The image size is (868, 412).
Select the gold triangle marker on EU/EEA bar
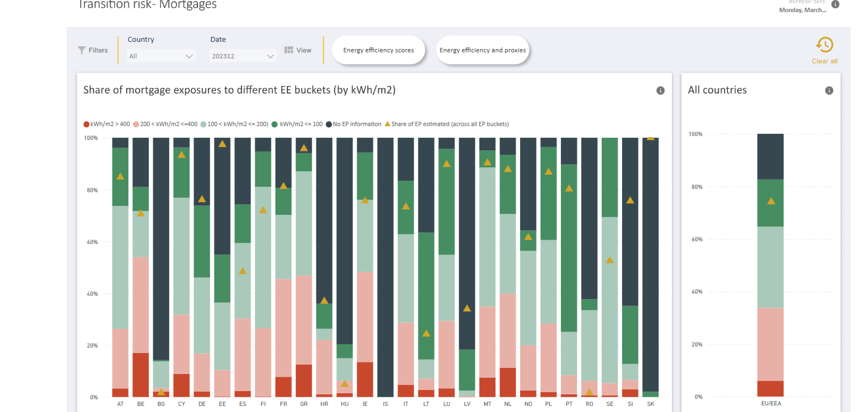point(771,201)
